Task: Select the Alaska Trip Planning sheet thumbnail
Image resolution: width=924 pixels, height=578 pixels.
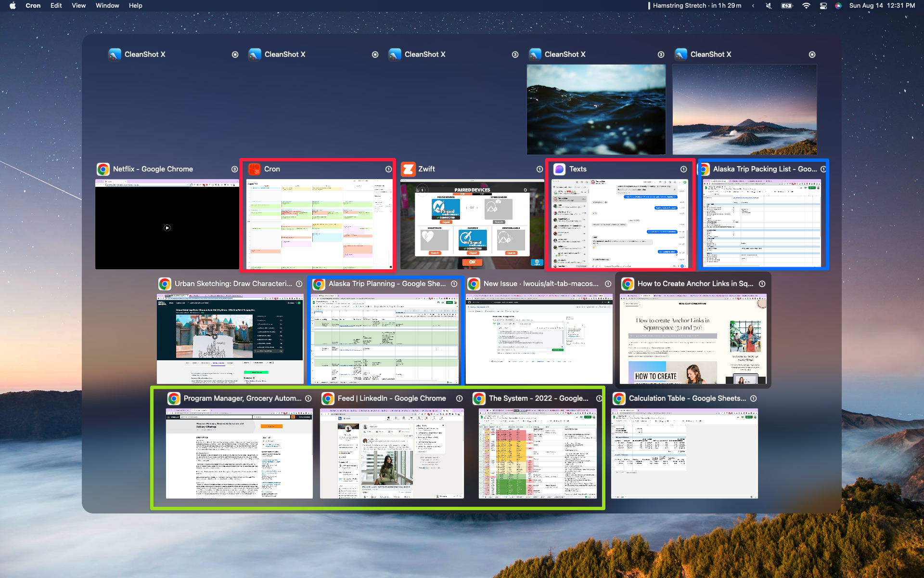Action: tap(385, 339)
